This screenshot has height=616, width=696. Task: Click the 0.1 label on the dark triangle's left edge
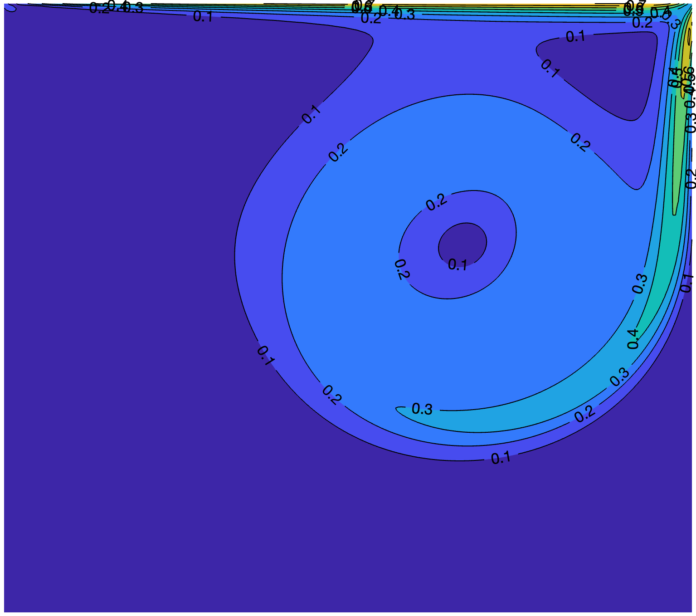pos(550,69)
